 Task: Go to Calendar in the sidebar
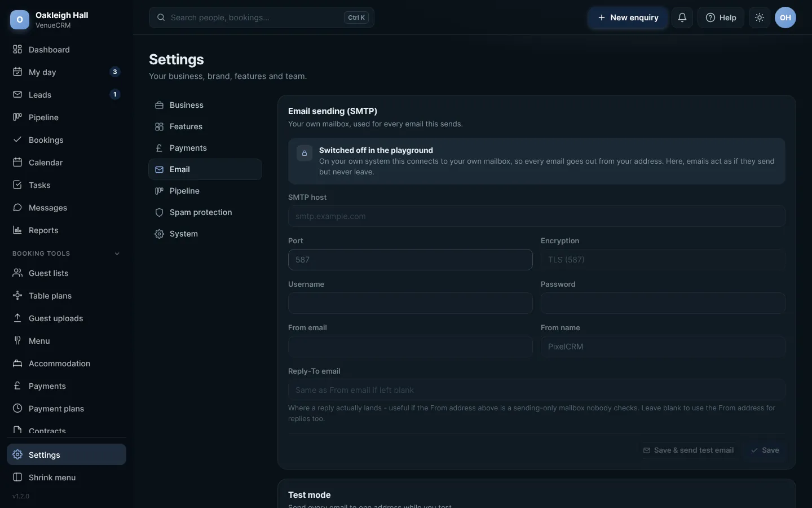(67, 163)
